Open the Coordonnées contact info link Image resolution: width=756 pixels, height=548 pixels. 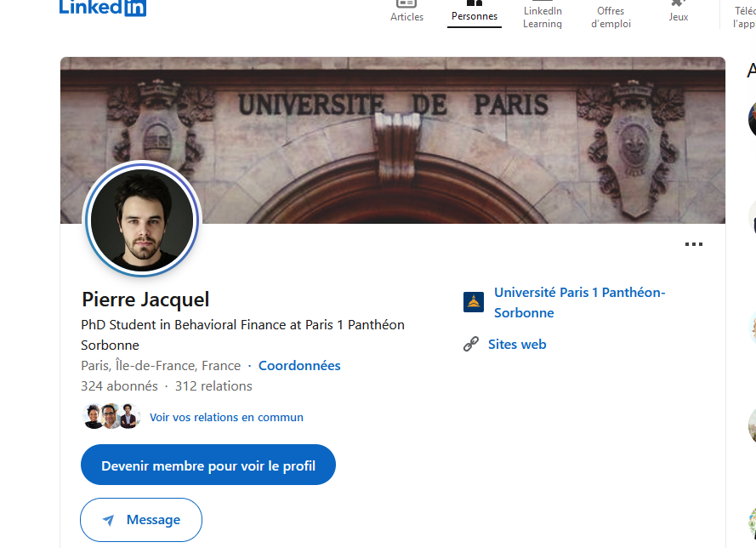tap(299, 366)
